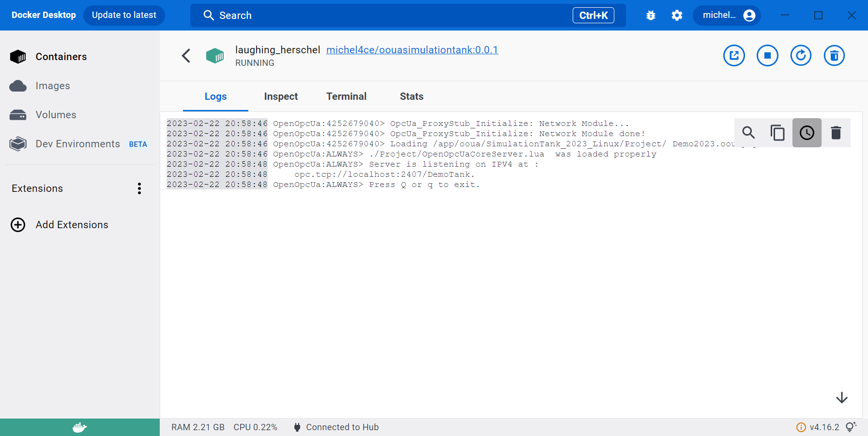Clear the log output
The height and width of the screenshot is (436, 868).
(x=836, y=133)
